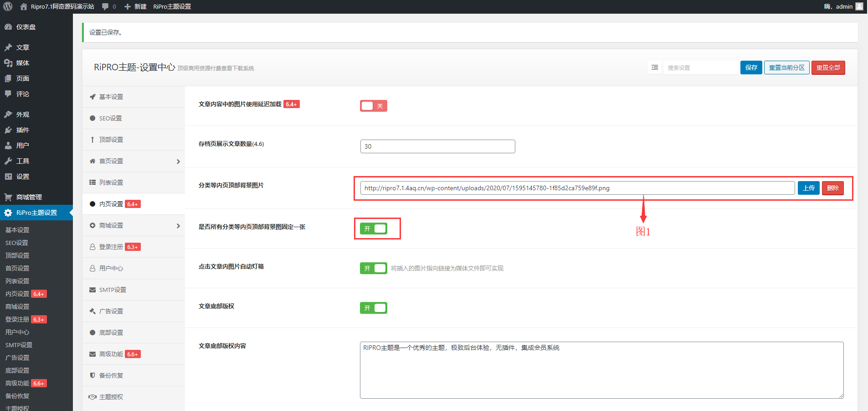The height and width of the screenshot is (411, 868).
Task: Open 商城设置 in the WordPress sidebar submenu
Action: click(x=17, y=307)
